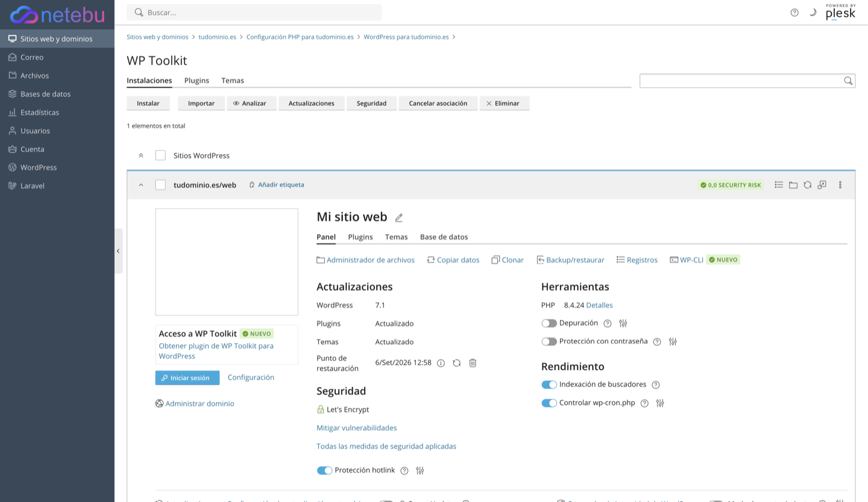Image resolution: width=868 pixels, height=502 pixels.
Task: Show help for Protección con contraseña
Action: (657, 342)
